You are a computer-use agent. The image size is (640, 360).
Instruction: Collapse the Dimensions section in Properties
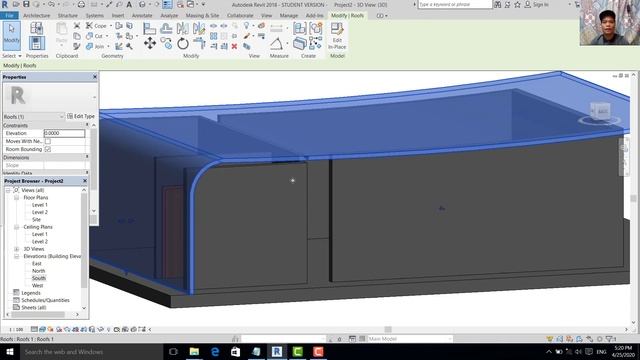coord(87,157)
